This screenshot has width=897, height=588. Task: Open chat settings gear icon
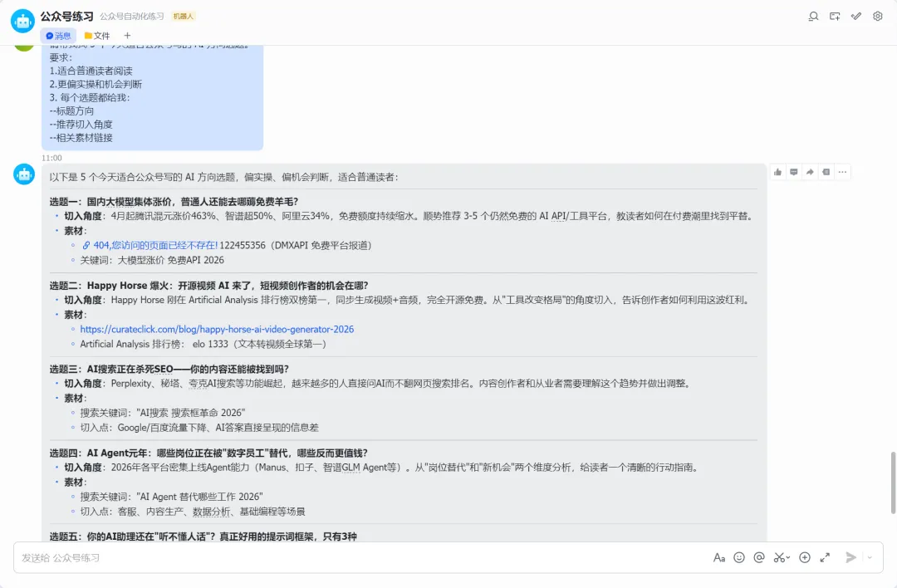(x=878, y=17)
